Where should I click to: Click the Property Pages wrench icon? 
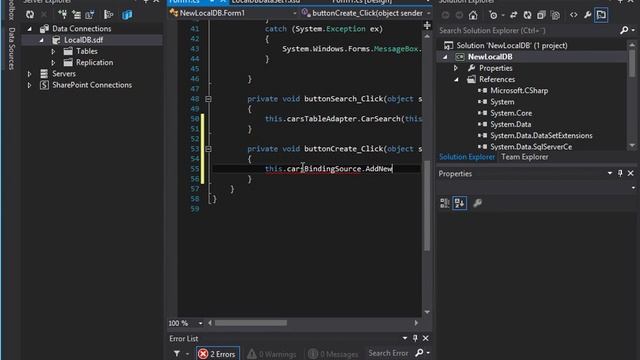(477, 203)
